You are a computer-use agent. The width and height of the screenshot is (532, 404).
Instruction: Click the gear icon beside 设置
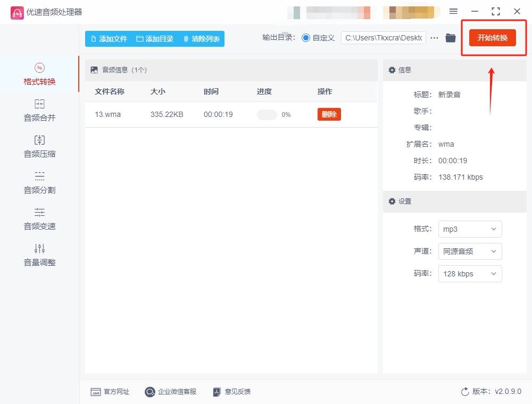click(392, 201)
